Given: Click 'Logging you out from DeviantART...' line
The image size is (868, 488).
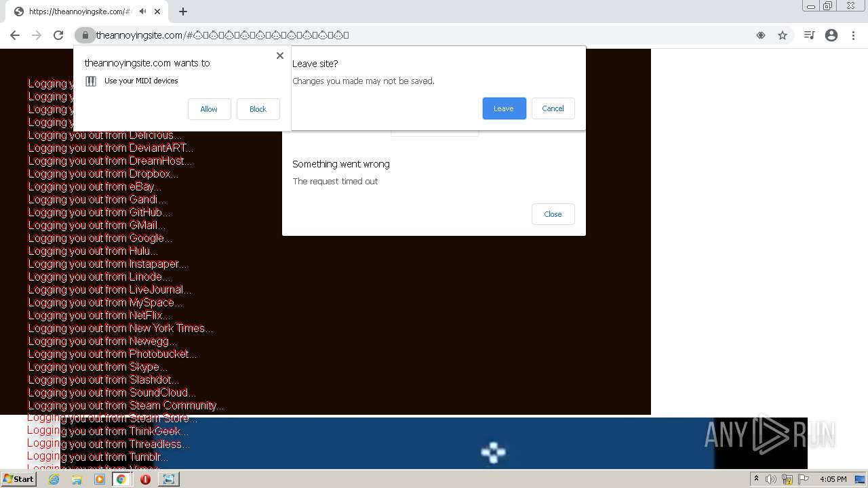Looking at the screenshot, I should [x=111, y=148].
